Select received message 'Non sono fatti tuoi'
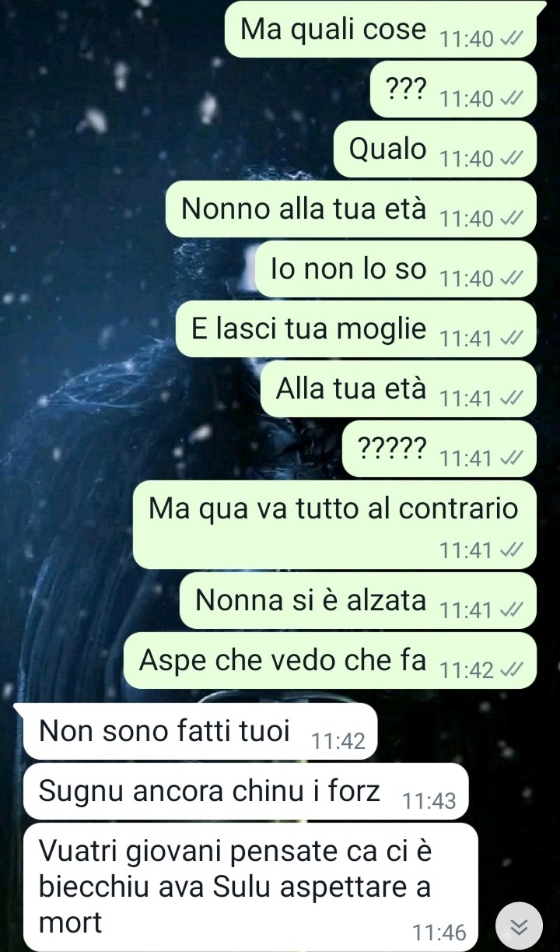The image size is (560, 952). click(x=201, y=731)
